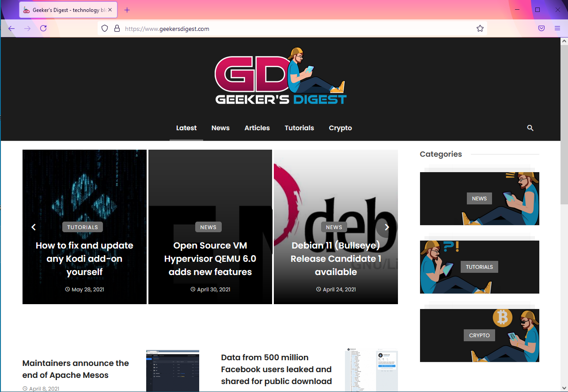Image resolution: width=568 pixels, height=392 pixels.
Task: Open a new browser tab
Action: 127,10
